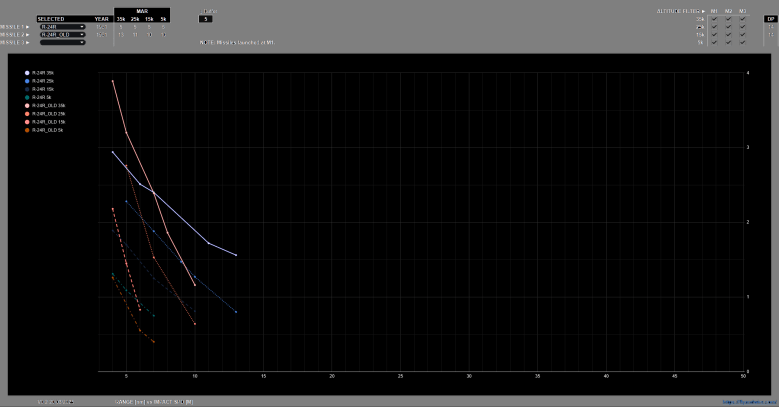The height and width of the screenshot is (407, 779).
Task: Open the Missile 2 dropdown showing R-24R_OLD
Action: click(x=63, y=35)
